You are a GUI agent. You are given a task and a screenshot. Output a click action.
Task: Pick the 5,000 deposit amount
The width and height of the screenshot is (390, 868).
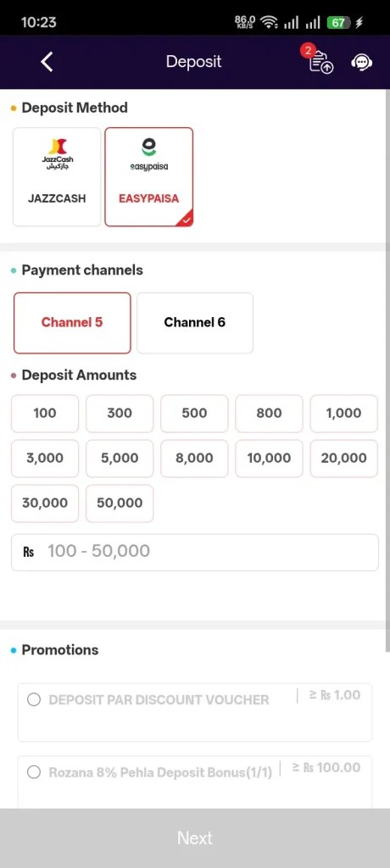[120, 459]
